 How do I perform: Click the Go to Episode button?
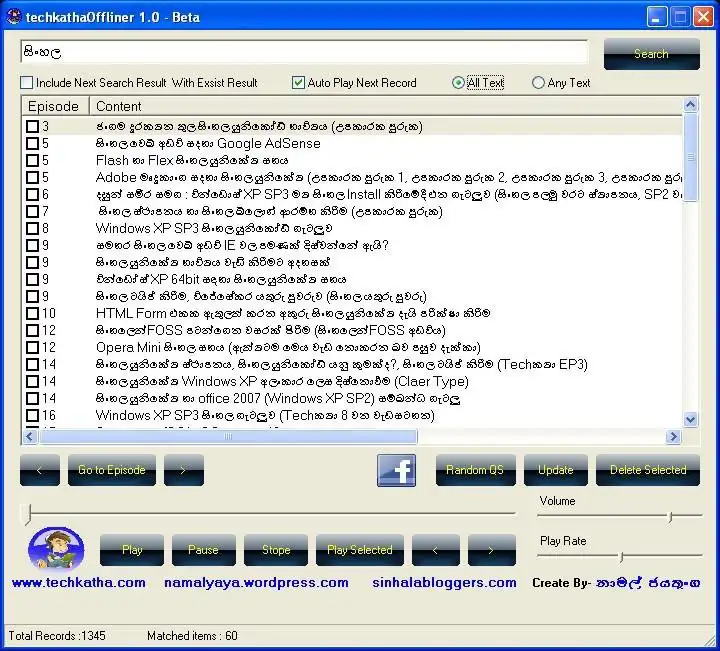point(112,470)
